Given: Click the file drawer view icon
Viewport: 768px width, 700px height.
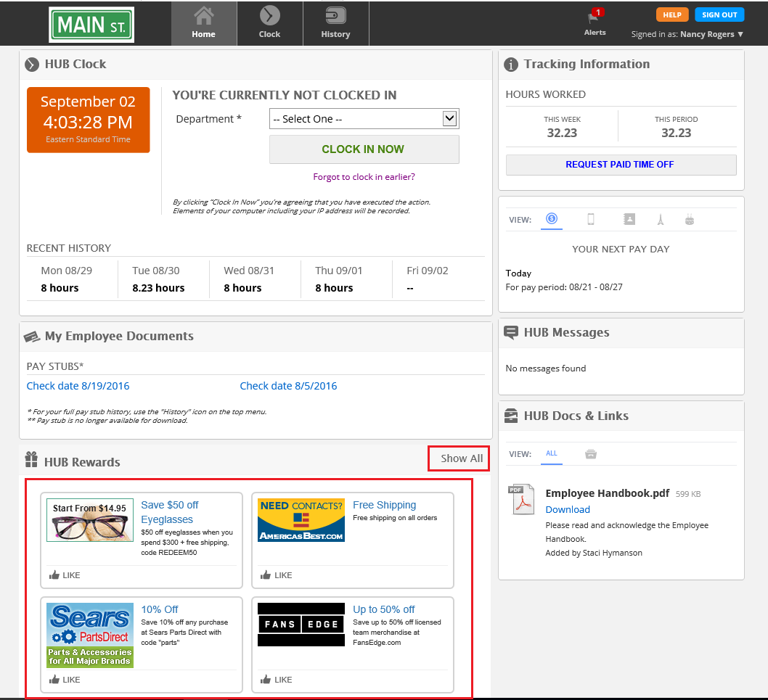Looking at the screenshot, I should click(591, 454).
